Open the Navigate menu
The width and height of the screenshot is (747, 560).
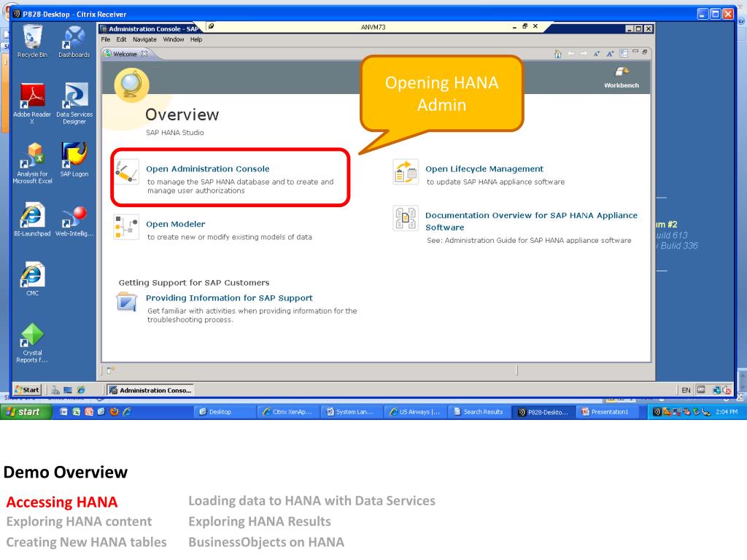pos(145,39)
